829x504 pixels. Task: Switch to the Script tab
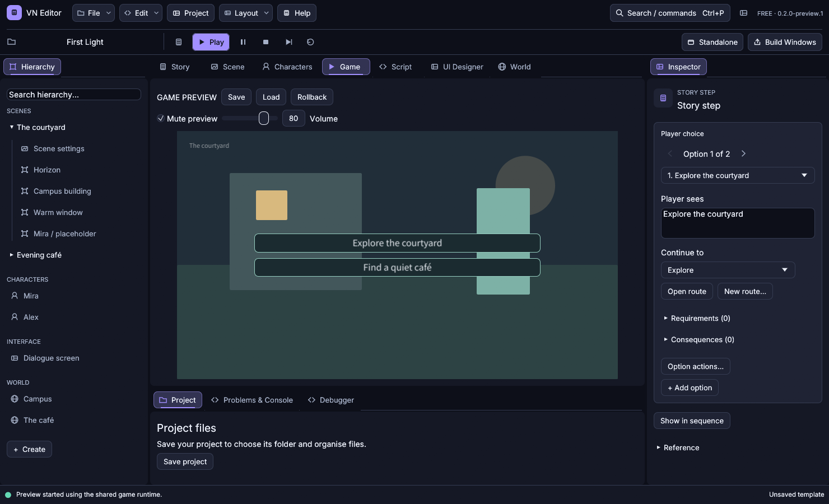click(395, 67)
